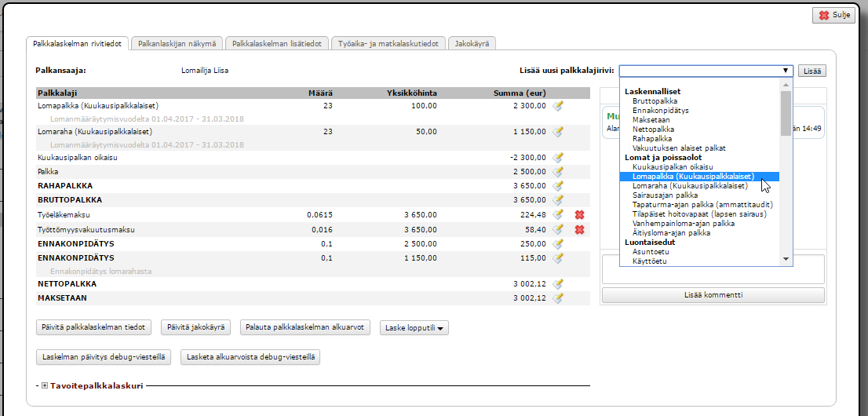Click the Lomailija Liisa name text
Screen dimensions: 868x416
[206, 71]
